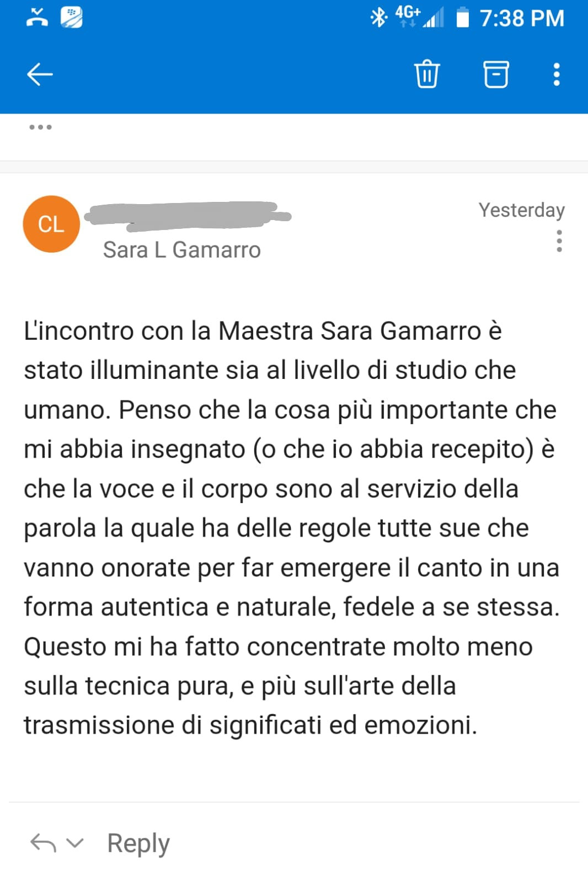Tap the Reply arrow icon
Screen dimensions: 588x882
pyautogui.click(x=43, y=843)
